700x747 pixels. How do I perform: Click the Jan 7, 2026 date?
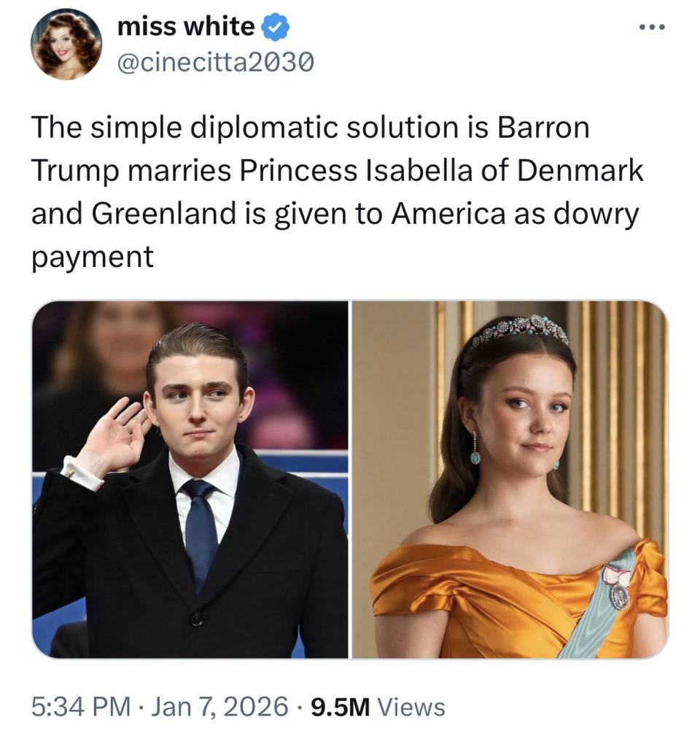[219, 706]
